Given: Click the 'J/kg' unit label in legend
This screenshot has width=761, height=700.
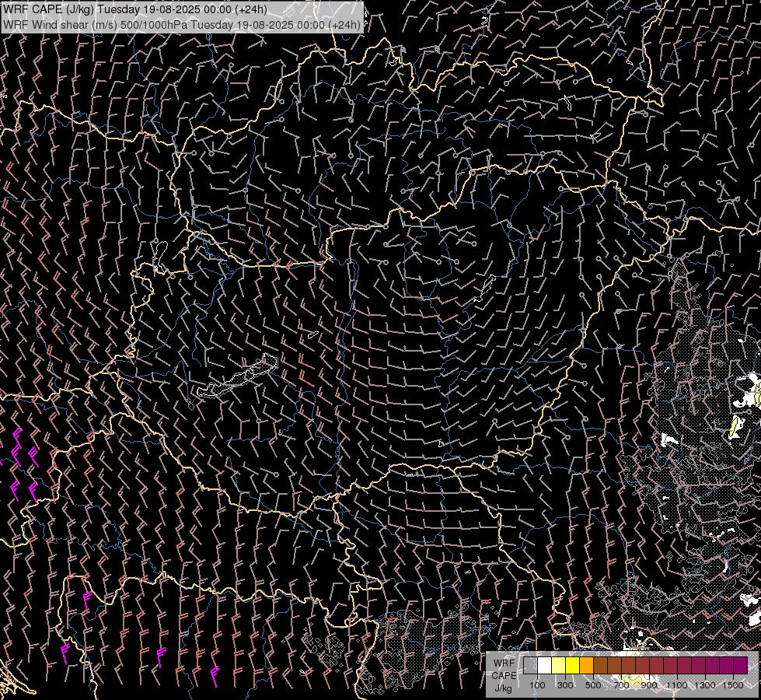Looking at the screenshot, I should [x=503, y=689].
